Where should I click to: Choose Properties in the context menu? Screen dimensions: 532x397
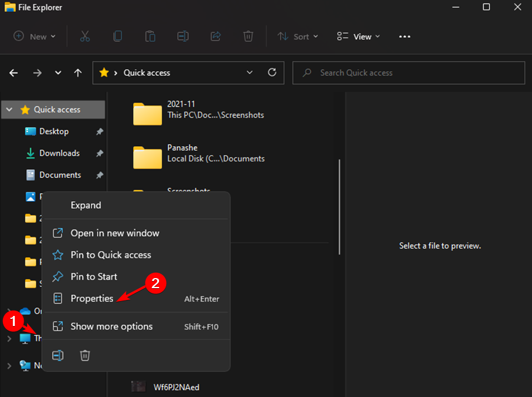coord(136,299)
